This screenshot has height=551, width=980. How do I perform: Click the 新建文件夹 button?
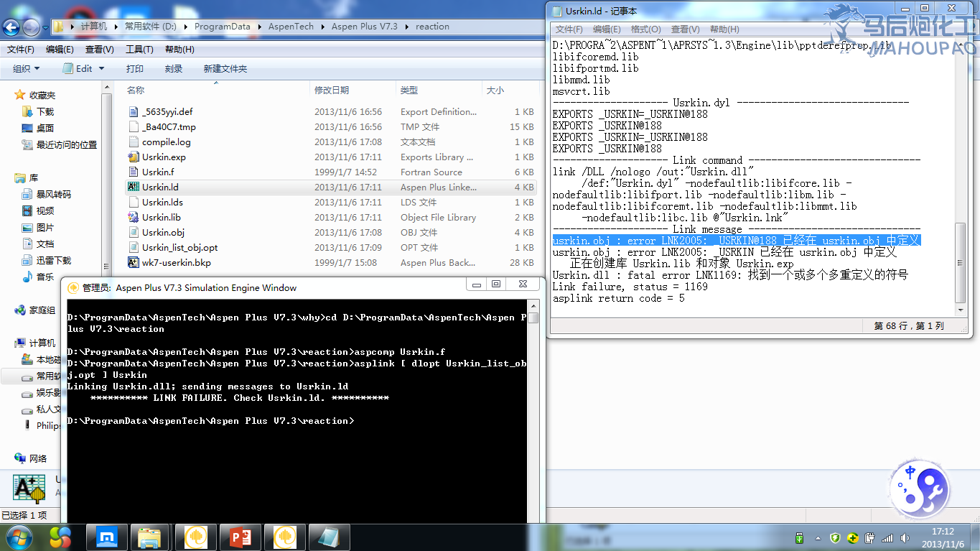click(225, 68)
